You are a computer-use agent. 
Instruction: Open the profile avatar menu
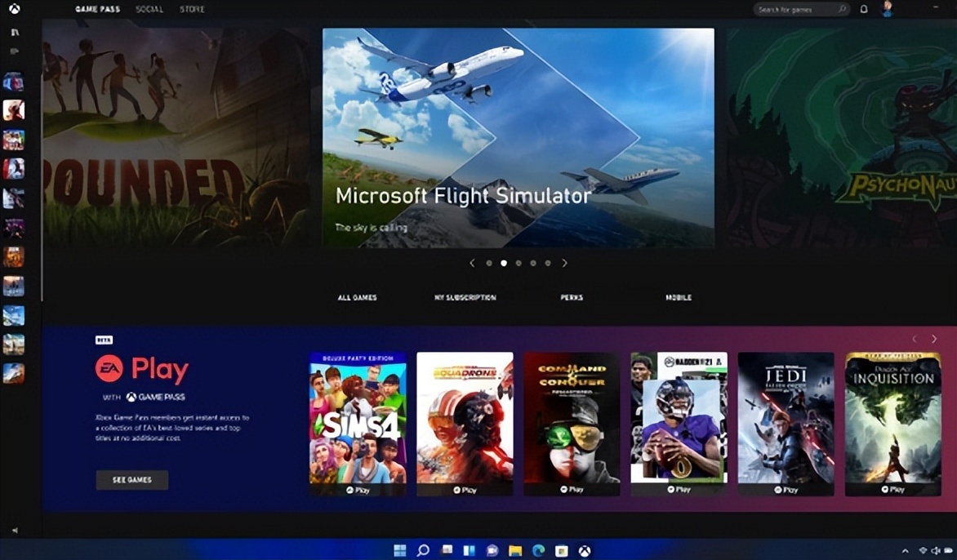click(x=887, y=8)
